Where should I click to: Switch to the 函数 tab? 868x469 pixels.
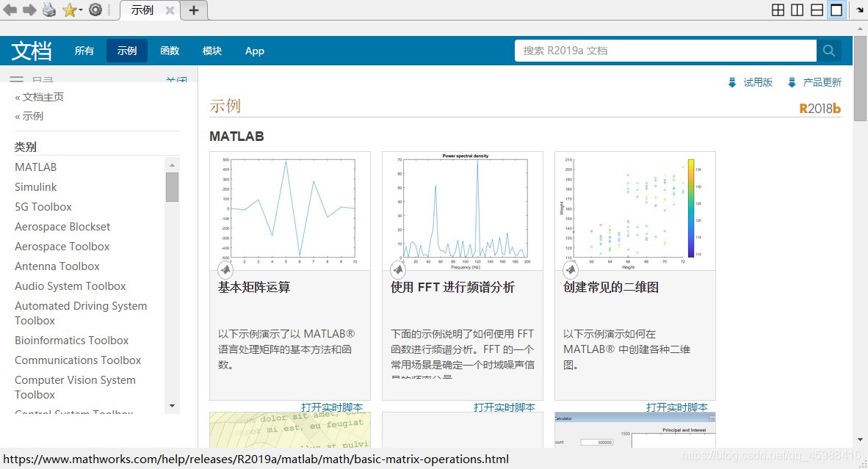pyautogui.click(x=170, y=51)
